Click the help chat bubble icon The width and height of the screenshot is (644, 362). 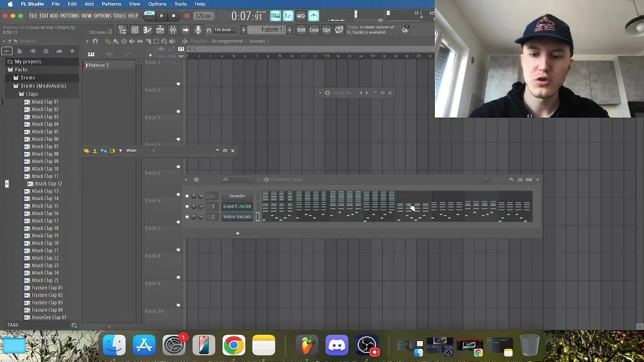pyautogui.click(x=339, y=30)
